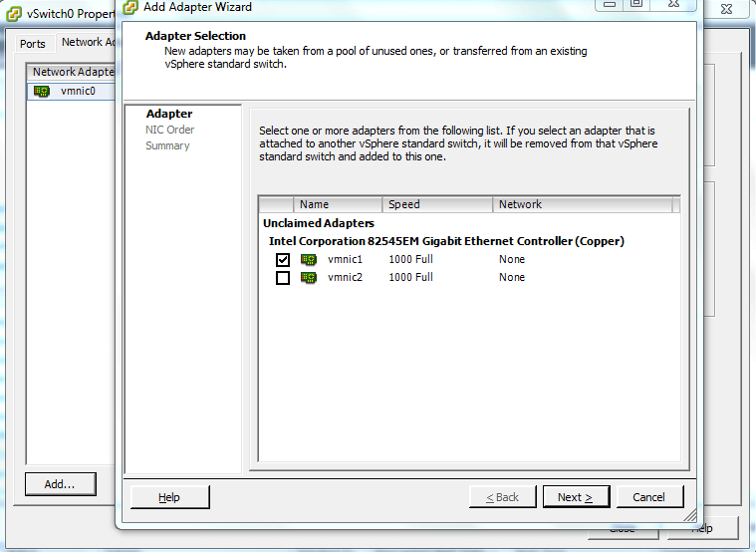
Task: Sort by the Speed column header
Action: [437, 204]
